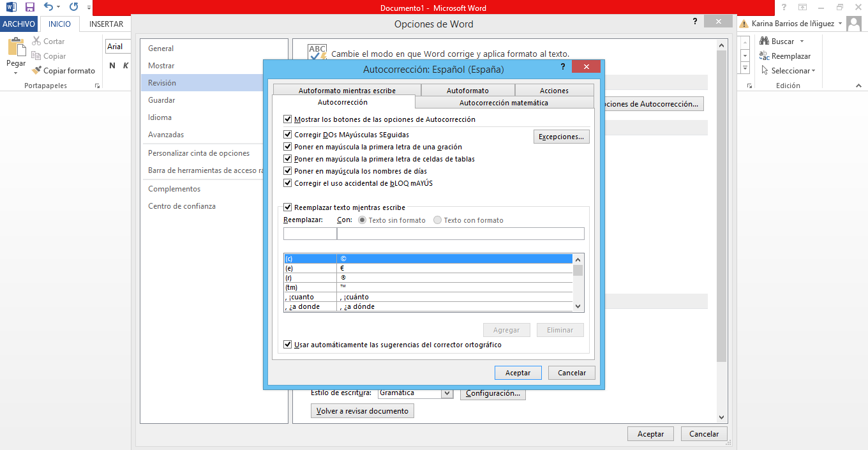868x450 pixels.
Task: Click the Ribbon display options icon
Action: (x=802, y=7)
